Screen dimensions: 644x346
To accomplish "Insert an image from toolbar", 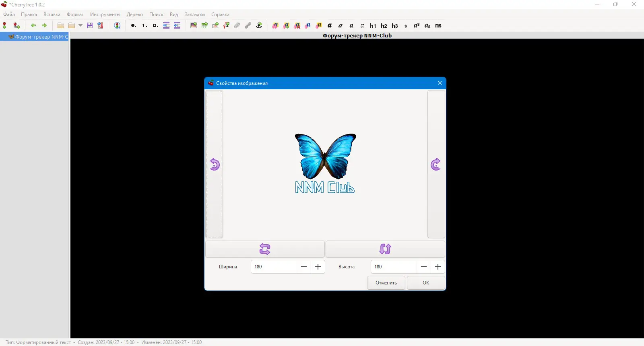I will coord(194,25).
